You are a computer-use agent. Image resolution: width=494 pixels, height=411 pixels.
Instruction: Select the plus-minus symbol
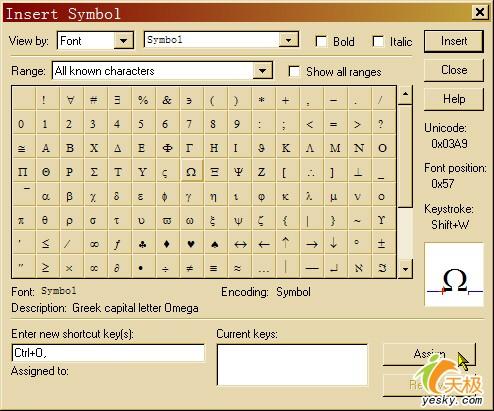pyautogui.click(x=381, y=244)
